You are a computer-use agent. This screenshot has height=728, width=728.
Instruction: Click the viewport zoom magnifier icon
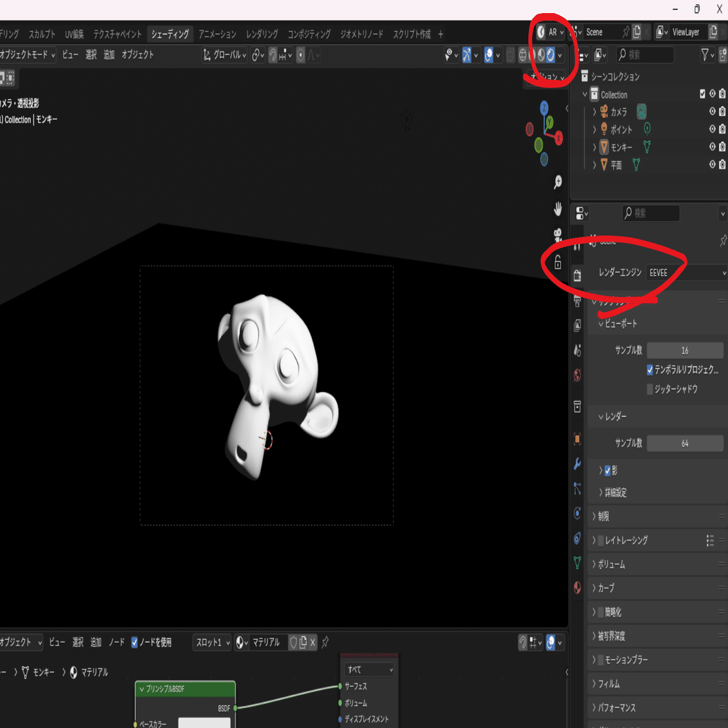coord(558,183)
